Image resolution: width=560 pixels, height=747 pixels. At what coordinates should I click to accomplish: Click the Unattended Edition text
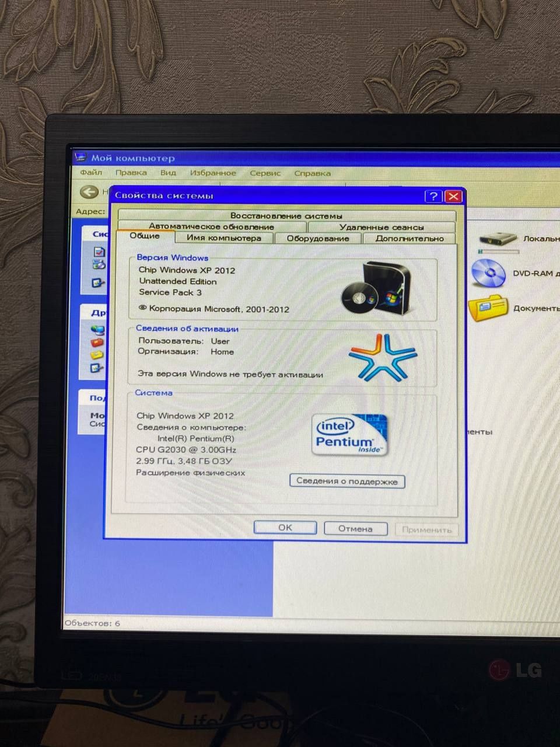[x=178, y=281]
